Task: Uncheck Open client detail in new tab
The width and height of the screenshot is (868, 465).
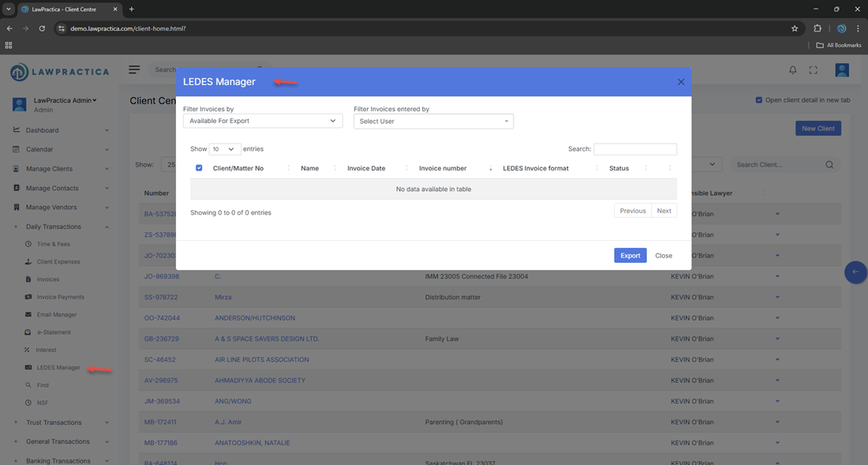Action: click(759, 100)
